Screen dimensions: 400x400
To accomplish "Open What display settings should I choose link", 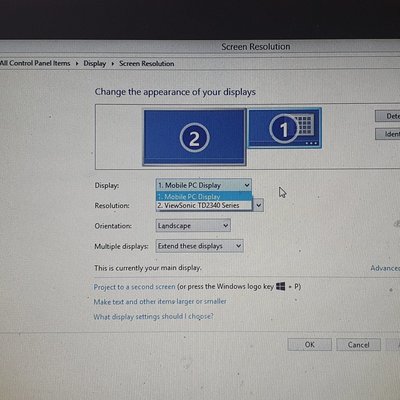I will 153,316.
